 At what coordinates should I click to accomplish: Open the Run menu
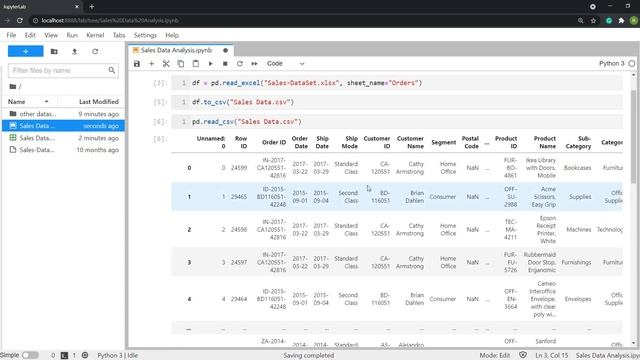coord(72,35)
